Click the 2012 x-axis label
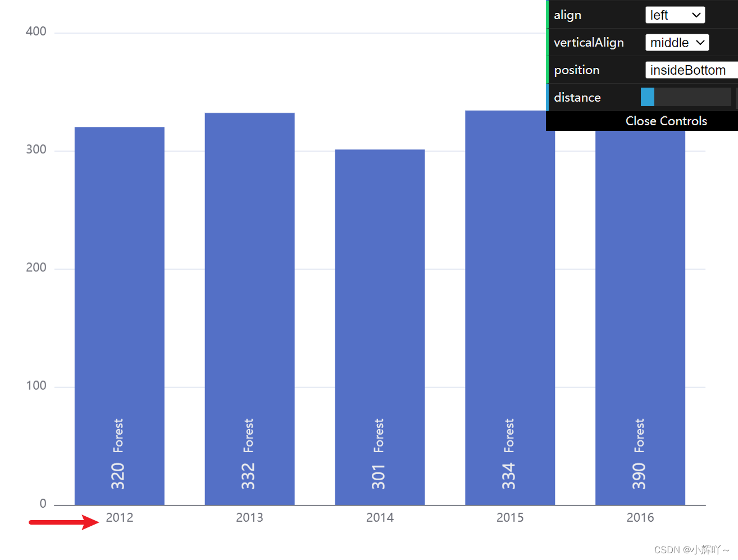The width and height of the screenshot is (738, 560). (x=120, y=518)
